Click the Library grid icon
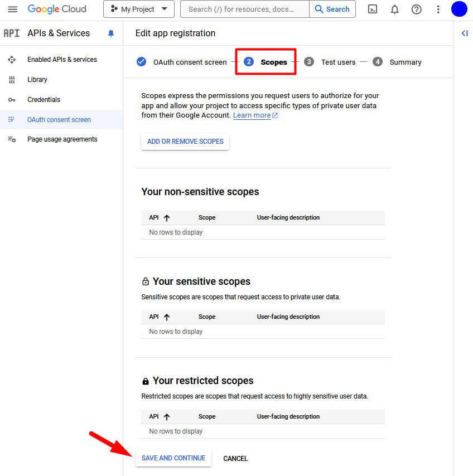 12,80
